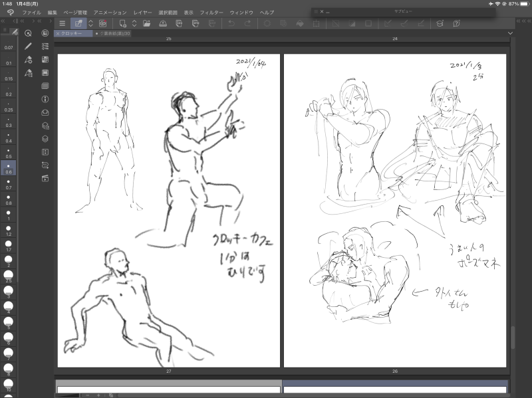
Task: Toggle snap to grid icon
Action: (x=421, y=23)
